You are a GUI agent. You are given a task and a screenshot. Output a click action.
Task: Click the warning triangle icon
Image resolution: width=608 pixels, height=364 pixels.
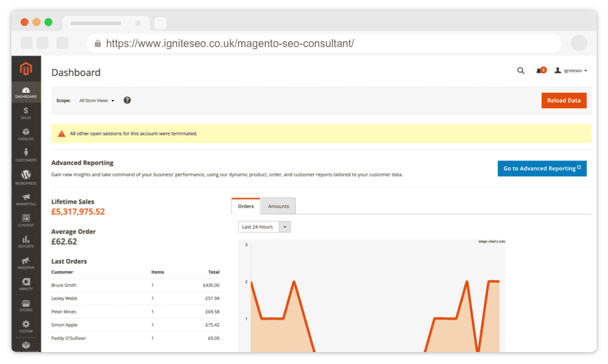(61, 134)
